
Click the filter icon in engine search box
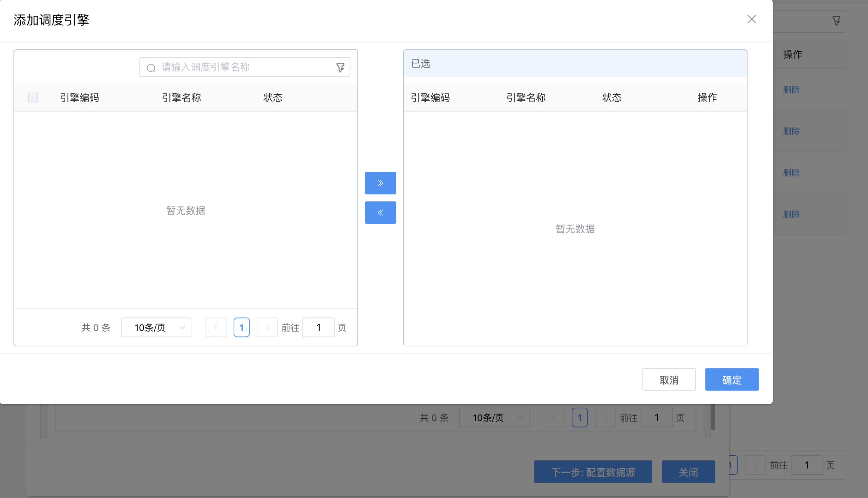click(340, 68)
